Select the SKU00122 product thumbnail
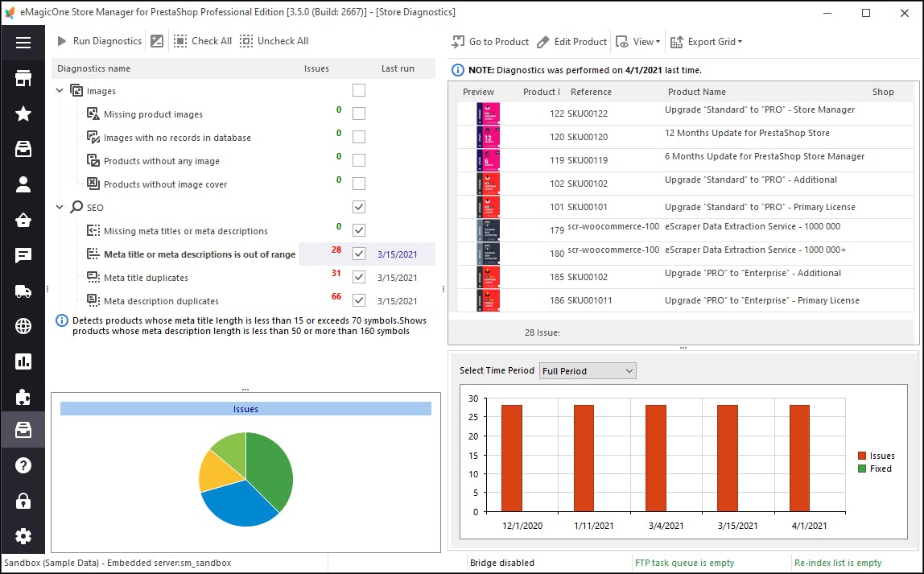Image resolution: width=924 pixels, height=574 pixels. pyautogui.click(x=488, y=114)
